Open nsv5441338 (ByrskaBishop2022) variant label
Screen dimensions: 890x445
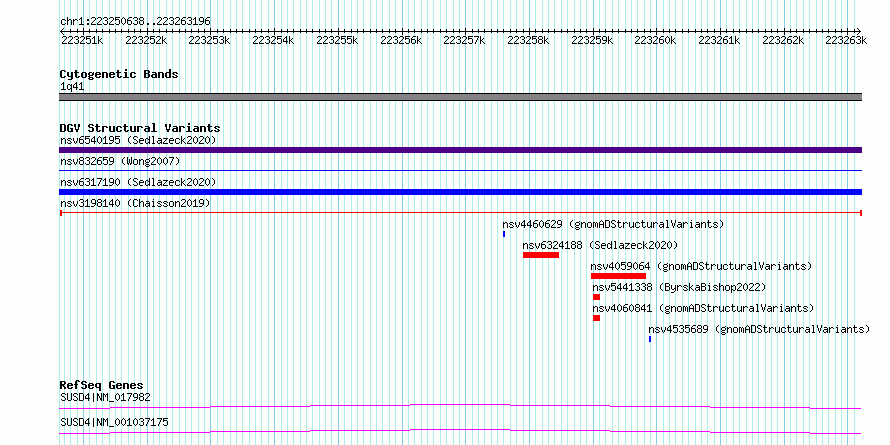click(x=679, y=287)
